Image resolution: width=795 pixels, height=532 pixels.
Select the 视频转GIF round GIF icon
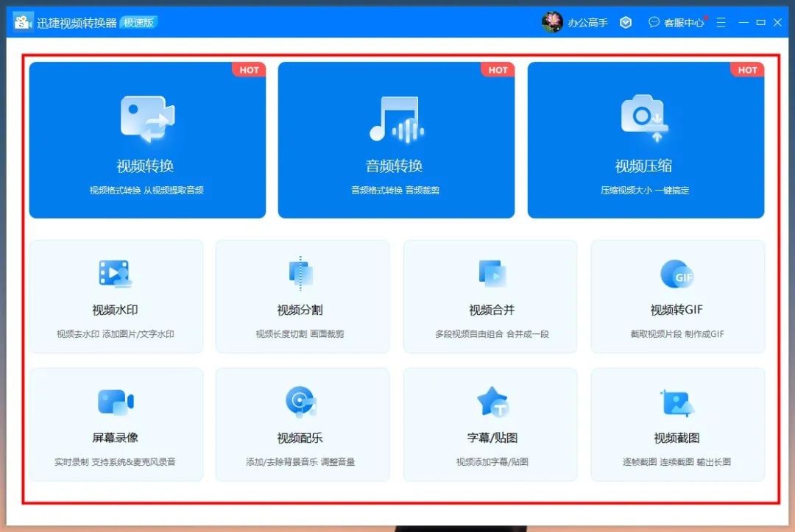pyautogui.click(x=677, y=274)
